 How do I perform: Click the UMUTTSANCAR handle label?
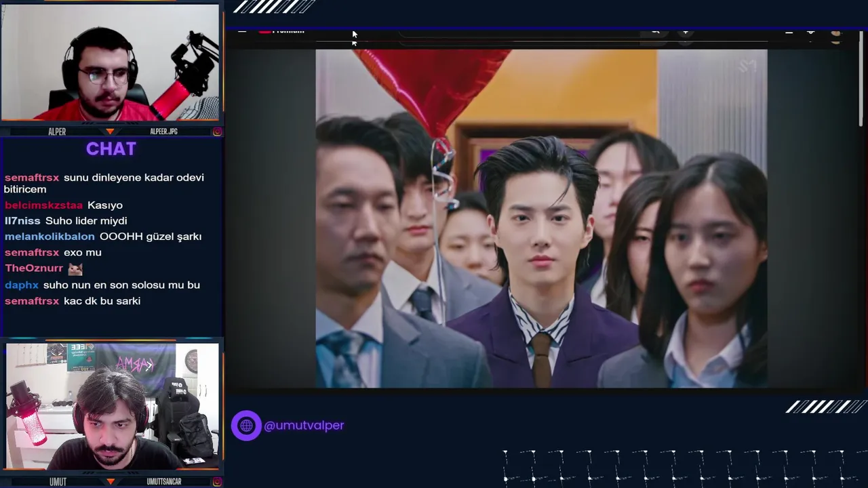(164, 482)
